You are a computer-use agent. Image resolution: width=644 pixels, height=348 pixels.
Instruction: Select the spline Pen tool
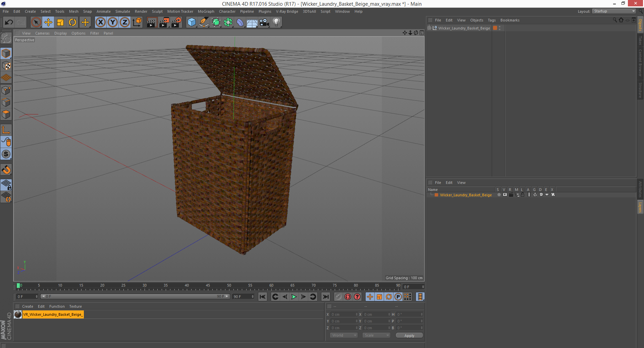coord(204,22)
